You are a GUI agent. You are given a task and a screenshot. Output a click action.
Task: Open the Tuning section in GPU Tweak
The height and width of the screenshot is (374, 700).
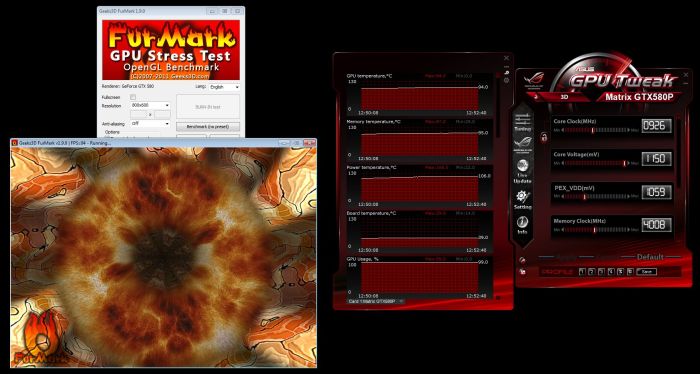point(523,121)
